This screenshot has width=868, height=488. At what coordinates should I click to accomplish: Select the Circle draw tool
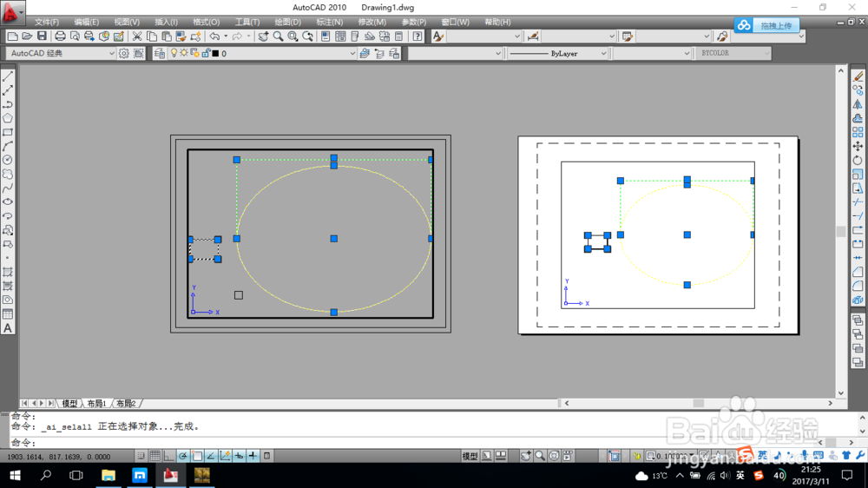(8, 160)
